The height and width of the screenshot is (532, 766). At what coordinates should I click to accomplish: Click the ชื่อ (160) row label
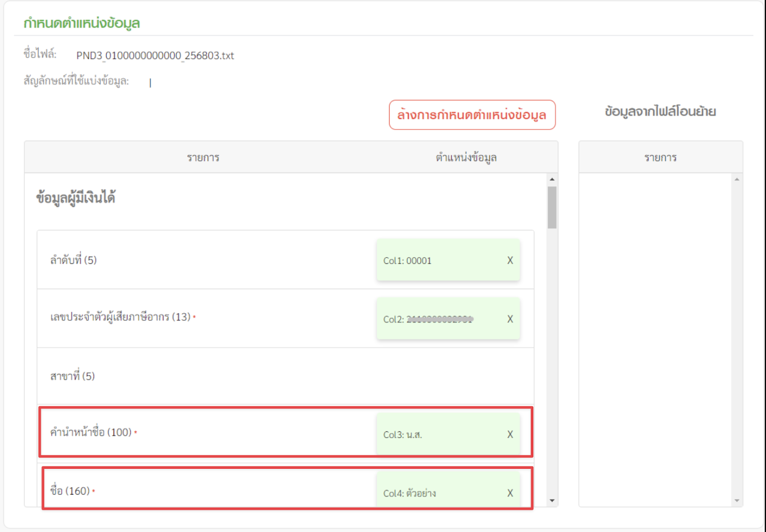click(70, 491)
